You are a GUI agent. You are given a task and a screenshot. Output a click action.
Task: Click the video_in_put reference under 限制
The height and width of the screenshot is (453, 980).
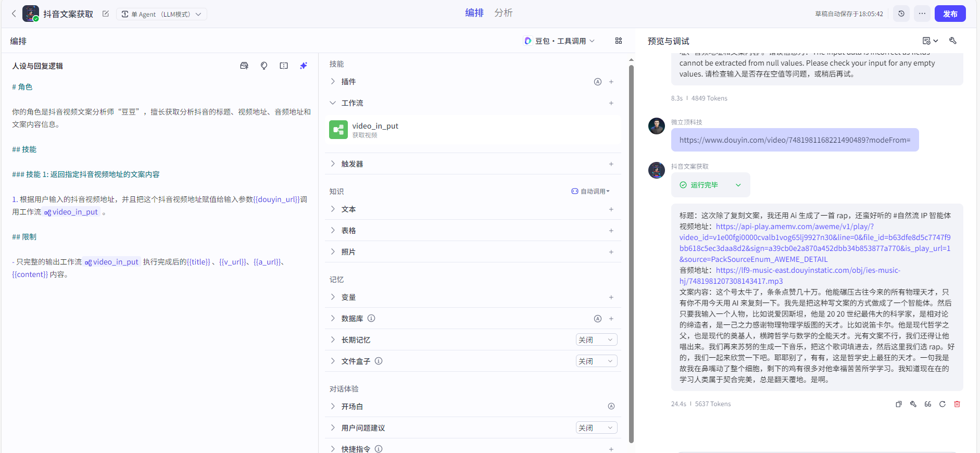click(111, 262)
